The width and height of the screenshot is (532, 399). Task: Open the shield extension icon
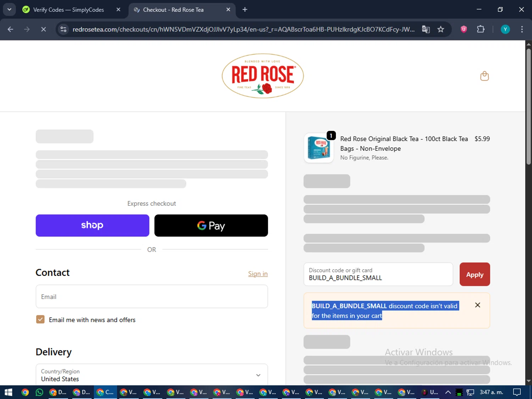(x=464, y=29)
